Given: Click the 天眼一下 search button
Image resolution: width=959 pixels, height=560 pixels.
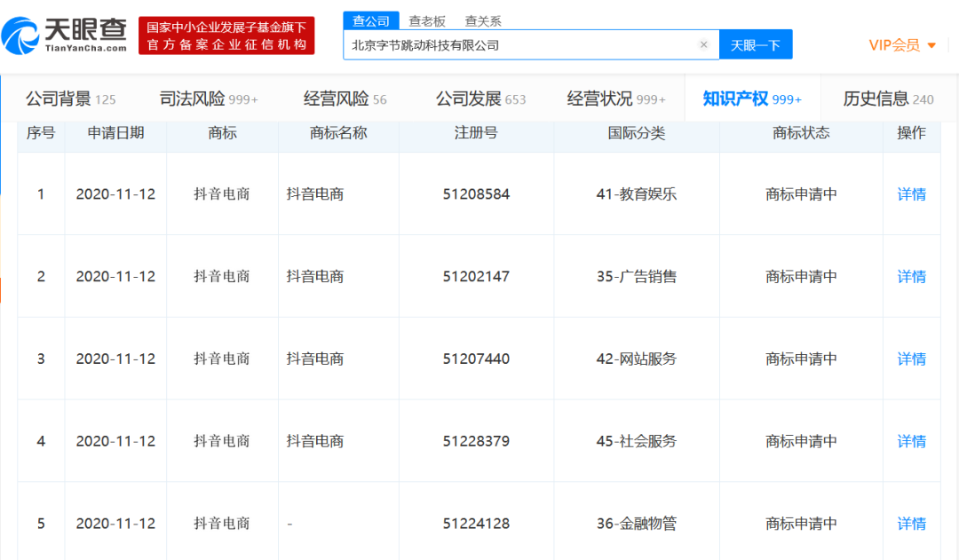Looking at the screenshot, I should pyautogui.click(x=756, y=44).
